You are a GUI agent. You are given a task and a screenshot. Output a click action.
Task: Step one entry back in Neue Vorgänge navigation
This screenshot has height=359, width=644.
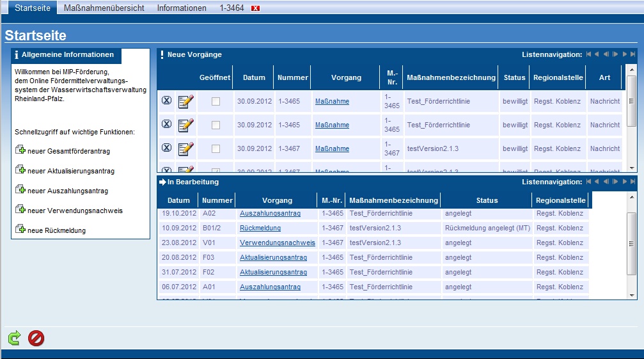pos(606,54)
